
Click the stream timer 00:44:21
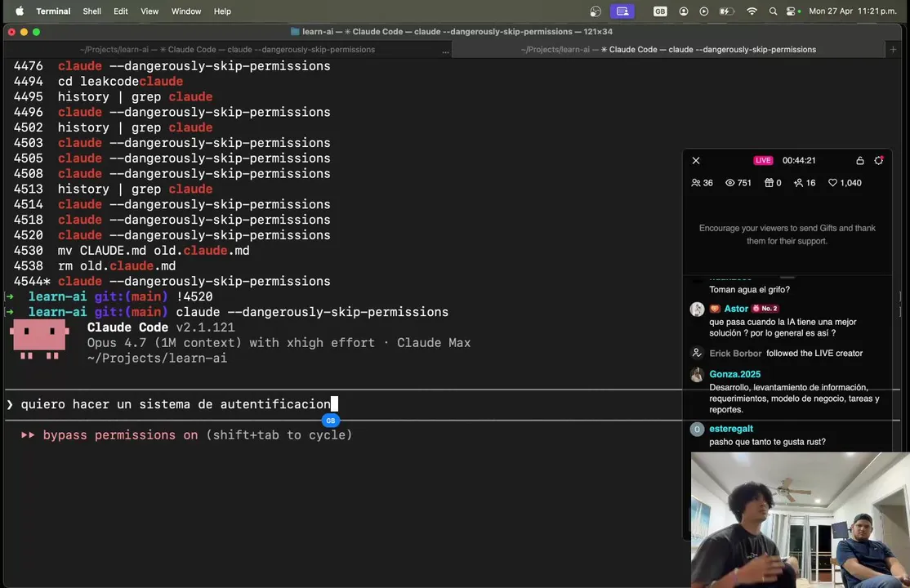[x=799, y=160]
